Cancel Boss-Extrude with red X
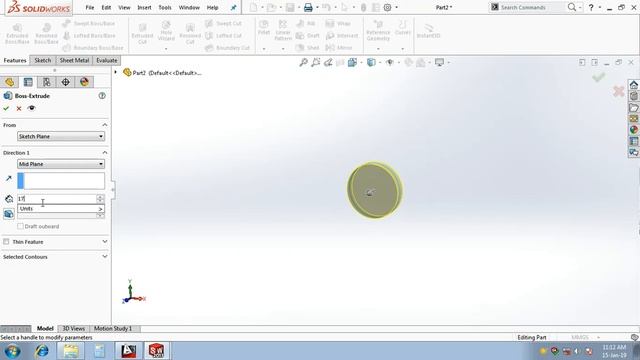The height and width of the screenshot is (360, 640). click(19, 108)
